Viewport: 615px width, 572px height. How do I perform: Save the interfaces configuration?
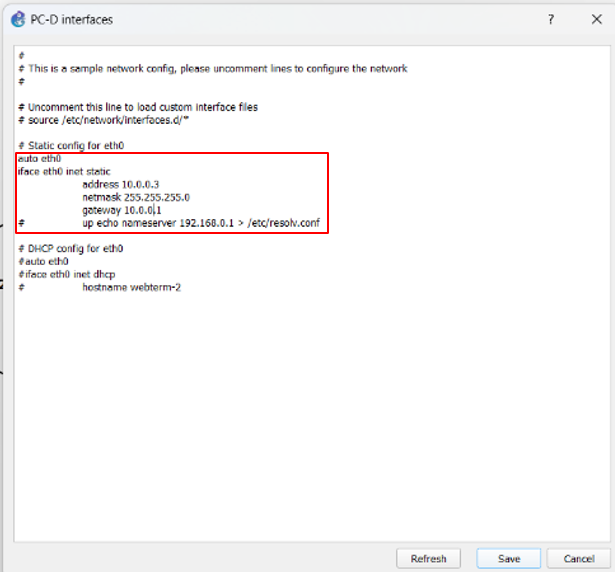[x=508, y=558]
